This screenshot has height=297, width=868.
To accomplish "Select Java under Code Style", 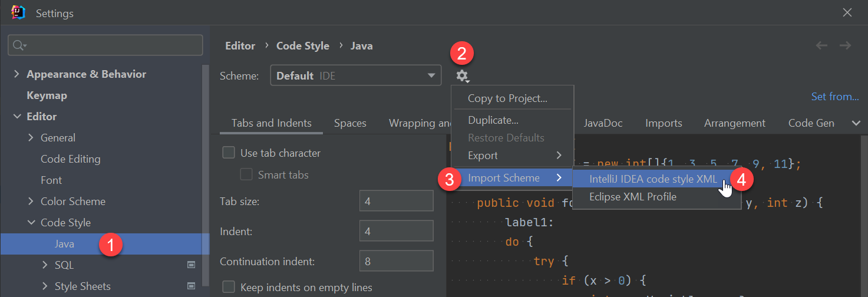I will pos(105,244).
